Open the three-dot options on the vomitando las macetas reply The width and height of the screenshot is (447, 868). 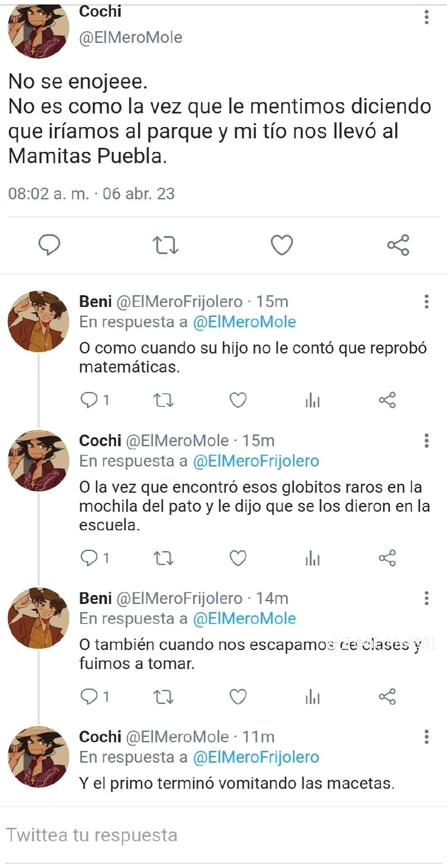426,737
